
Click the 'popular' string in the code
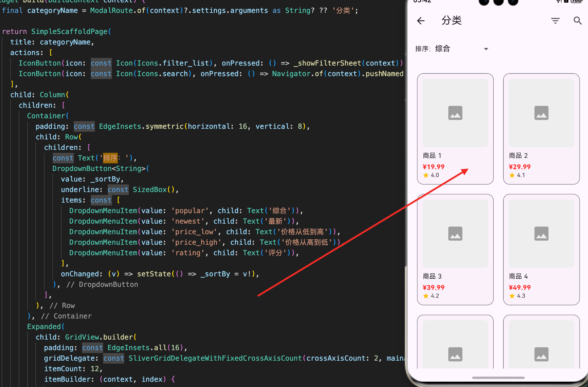point(190,211)
